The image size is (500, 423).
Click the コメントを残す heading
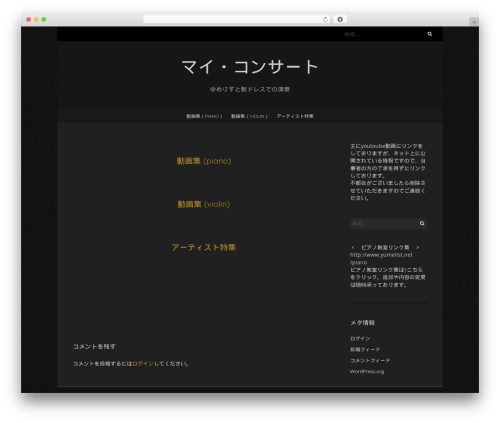tap(94, 347)
